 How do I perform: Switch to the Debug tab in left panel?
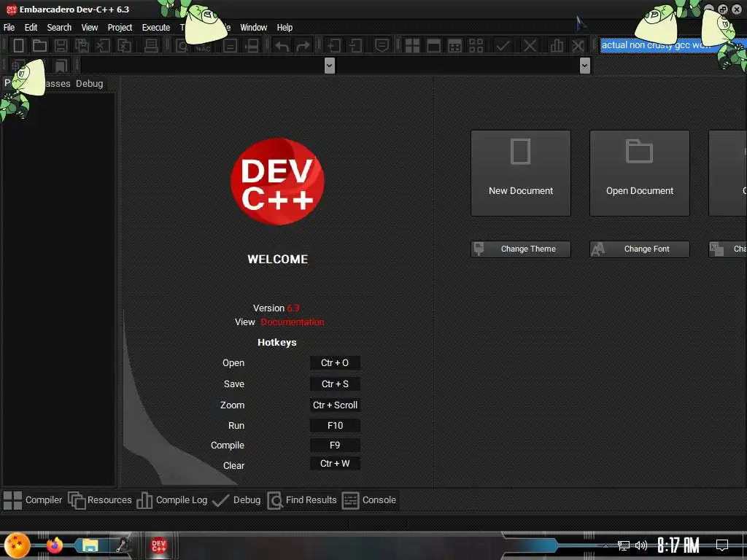pyautogui.click(x=89, y=83)
